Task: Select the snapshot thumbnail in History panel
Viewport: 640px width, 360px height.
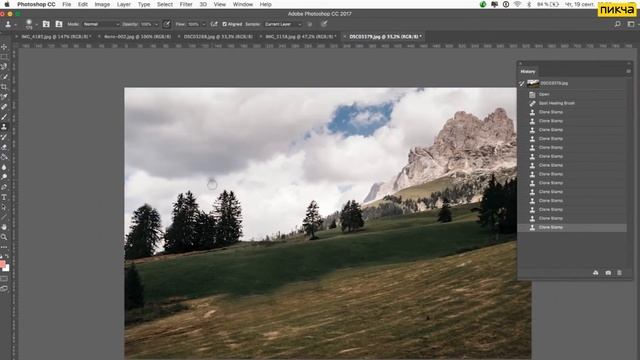Action: (533, 83)
